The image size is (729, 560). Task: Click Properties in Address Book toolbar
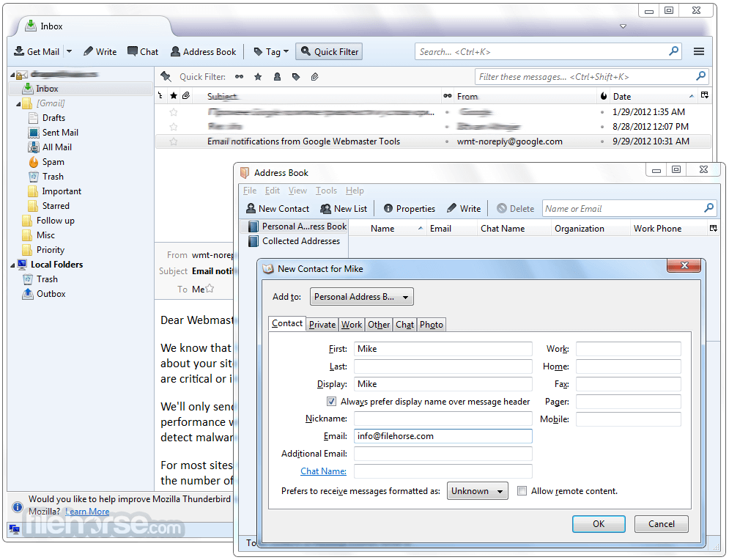point(410,209)
